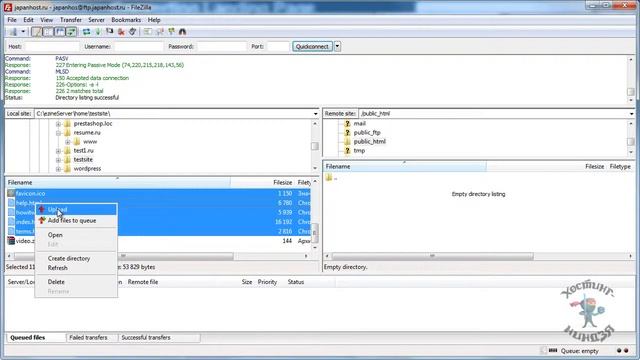
Task: Sort remote files by Filetype column
Action: tap(620, 167)
